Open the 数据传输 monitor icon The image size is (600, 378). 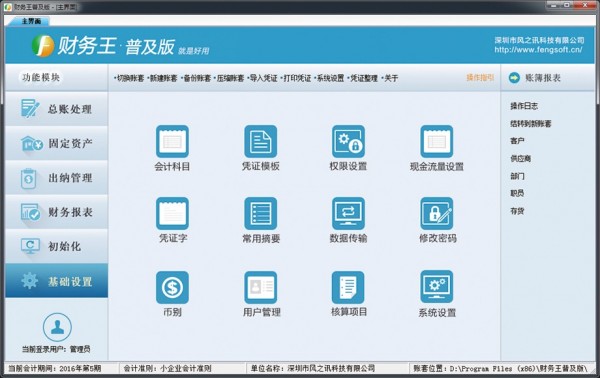(348, 213)
